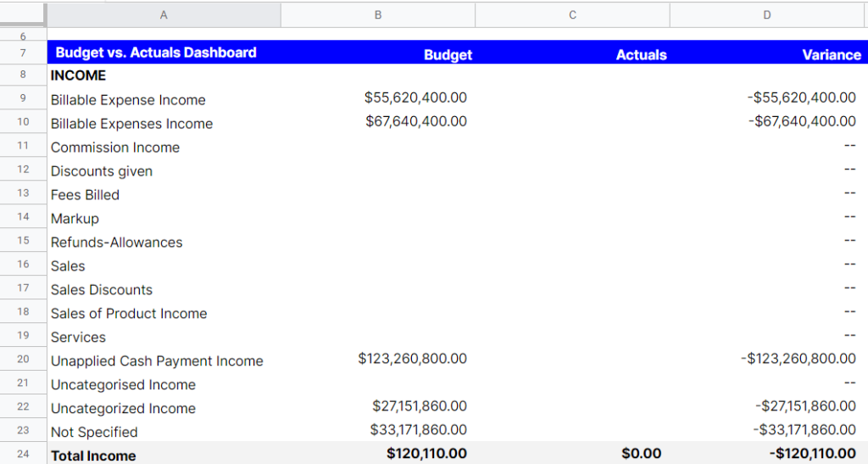Select row 19 header
868x464 pixels.
tap(23, 336)
